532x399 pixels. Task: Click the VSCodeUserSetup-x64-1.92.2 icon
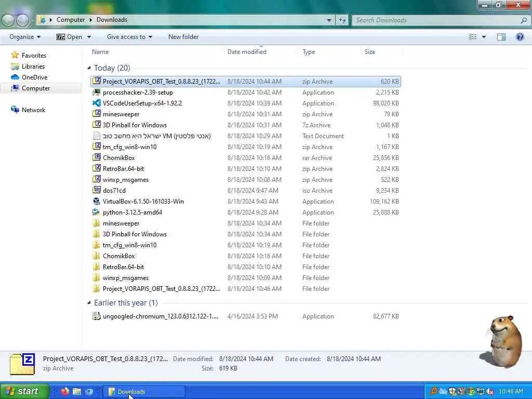[x=97, y=103]
